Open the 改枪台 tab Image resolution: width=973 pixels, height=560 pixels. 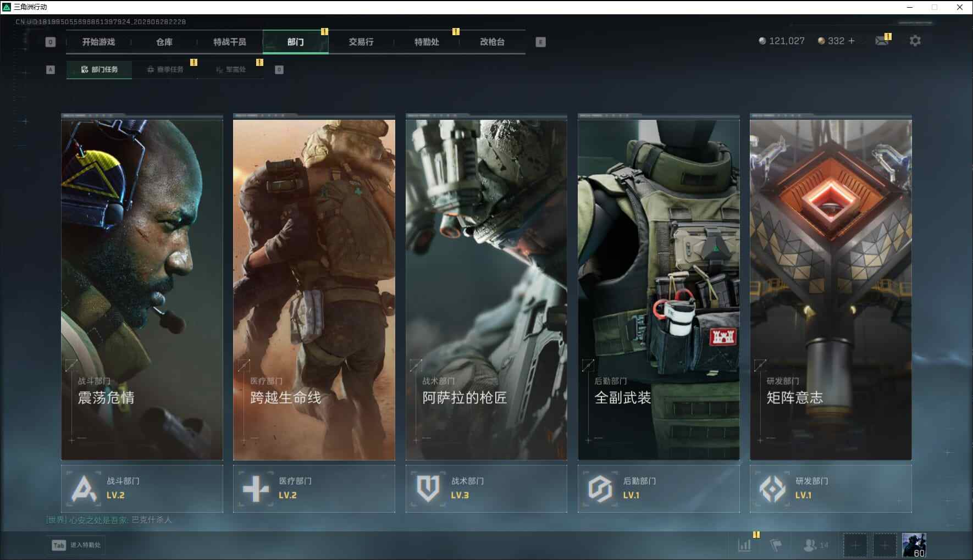pos(492,42)
